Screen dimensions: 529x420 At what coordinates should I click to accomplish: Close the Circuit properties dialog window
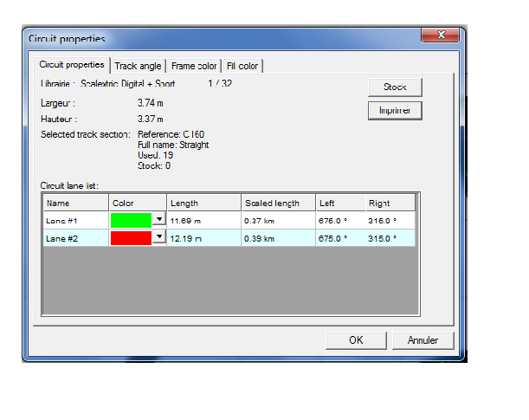[x=439, y=36]
